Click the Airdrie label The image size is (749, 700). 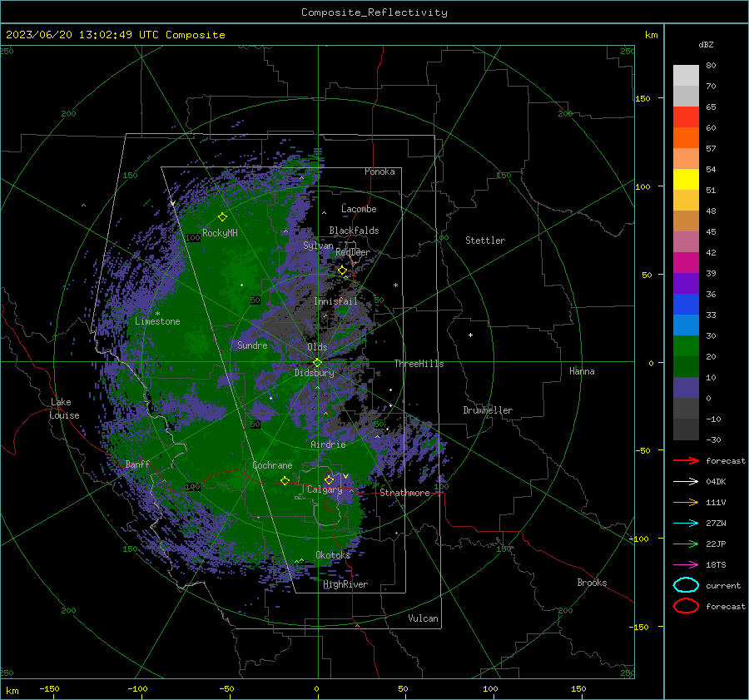[x=328, y=444]
